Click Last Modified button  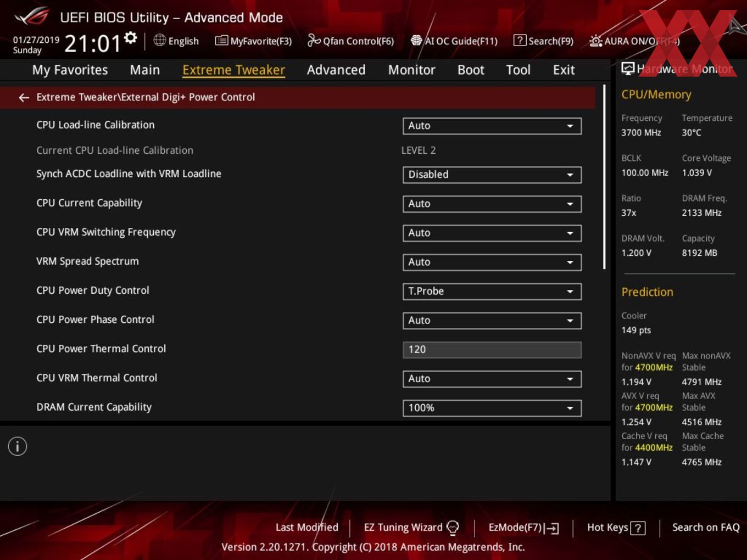(306, 528)
